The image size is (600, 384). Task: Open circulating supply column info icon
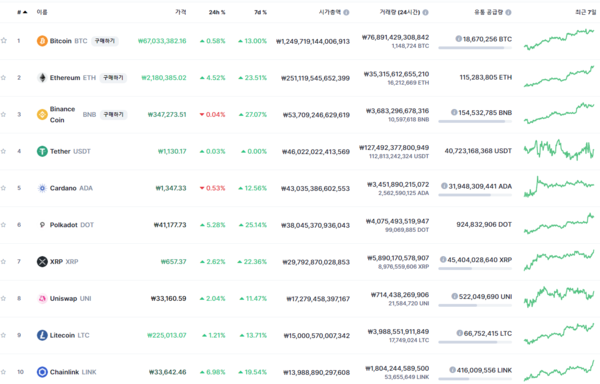click(x=509, y=12)
